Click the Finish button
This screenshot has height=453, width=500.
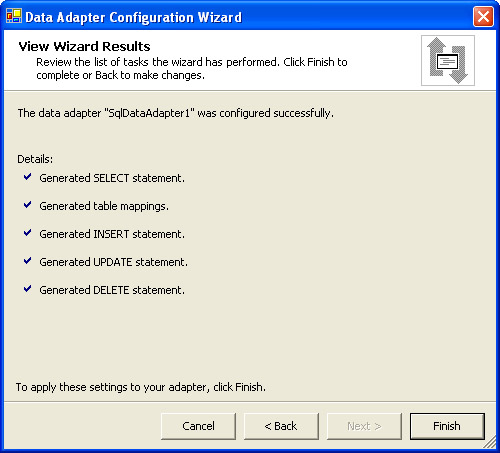click(x=447, y=426)
